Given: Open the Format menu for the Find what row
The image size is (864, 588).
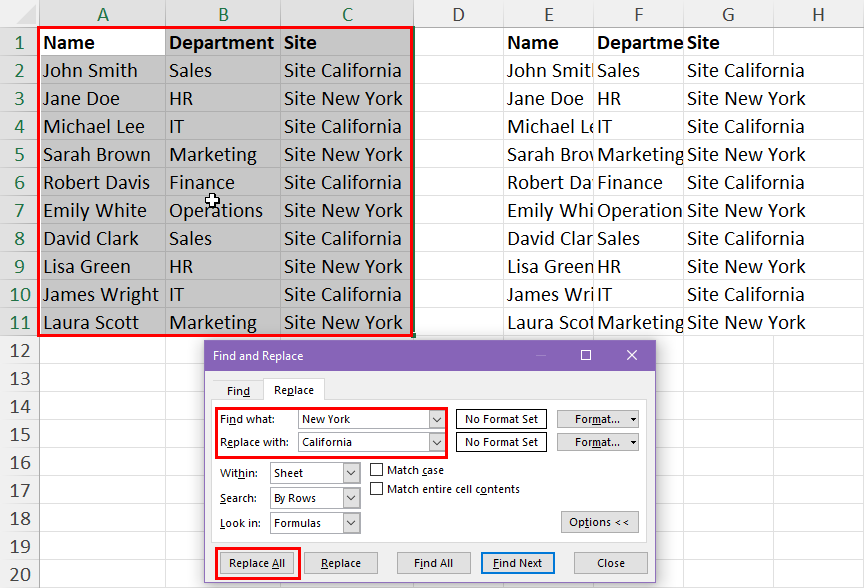Looking at the screenshot, I should pos(598,419).
